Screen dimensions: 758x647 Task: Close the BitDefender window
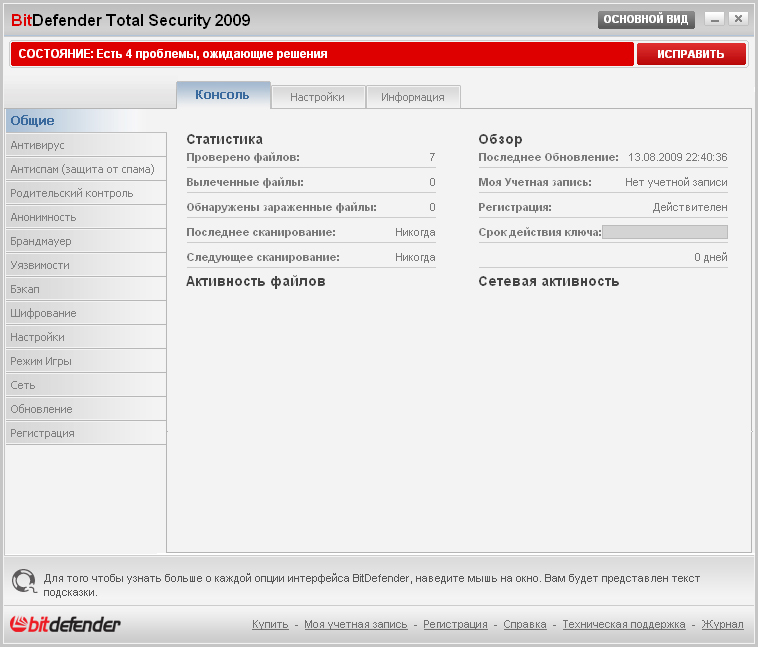(738, 19)
